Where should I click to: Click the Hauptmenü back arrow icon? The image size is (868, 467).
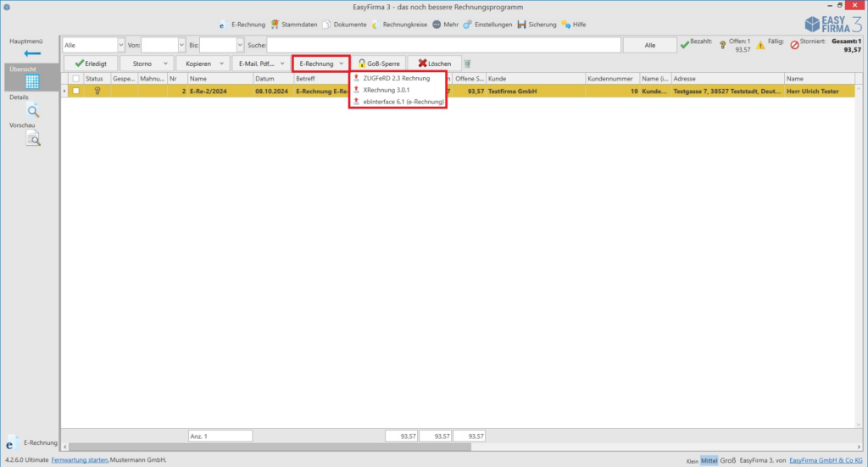click(32, 53)
